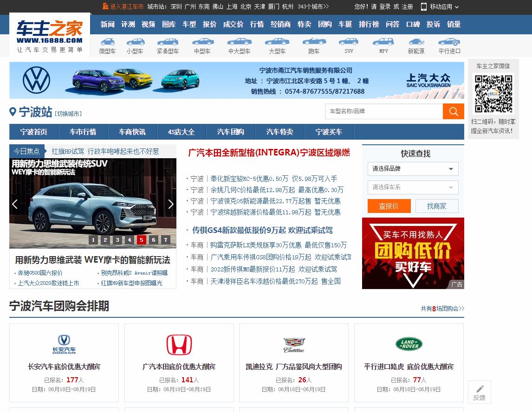
Task: Open the 团购低价买好车 ad banner
Action: [x=413, y=253]
